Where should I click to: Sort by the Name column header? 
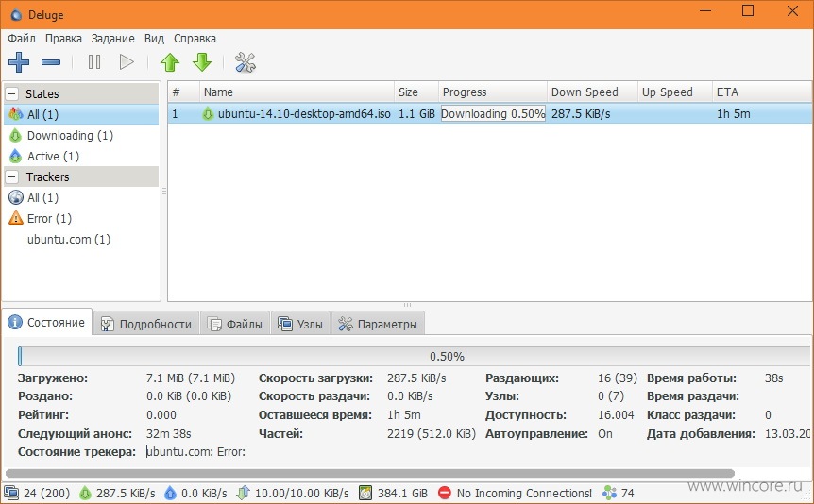[x=297, y=92]
